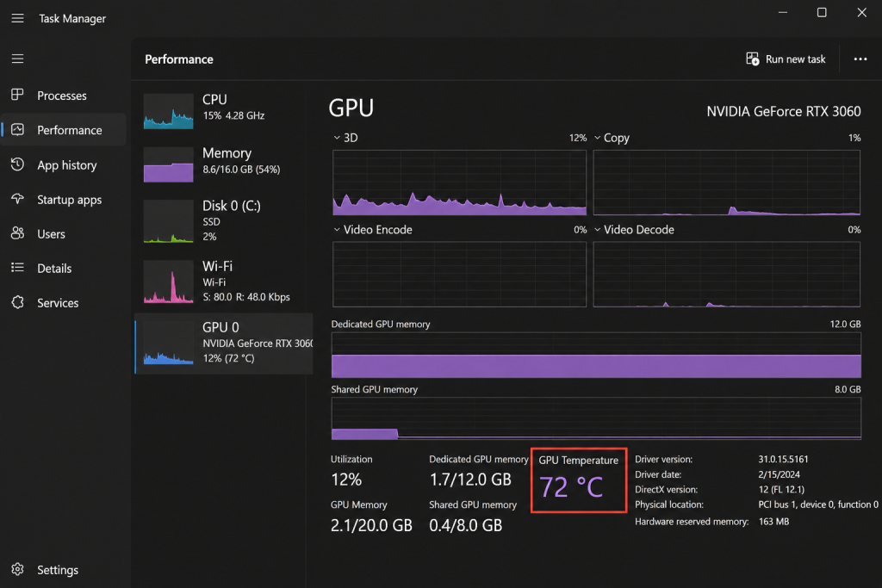The image size is (882, 588).
Task: Select the Wi-Fi graph thumbnail
Action: (x=168, y=282)
